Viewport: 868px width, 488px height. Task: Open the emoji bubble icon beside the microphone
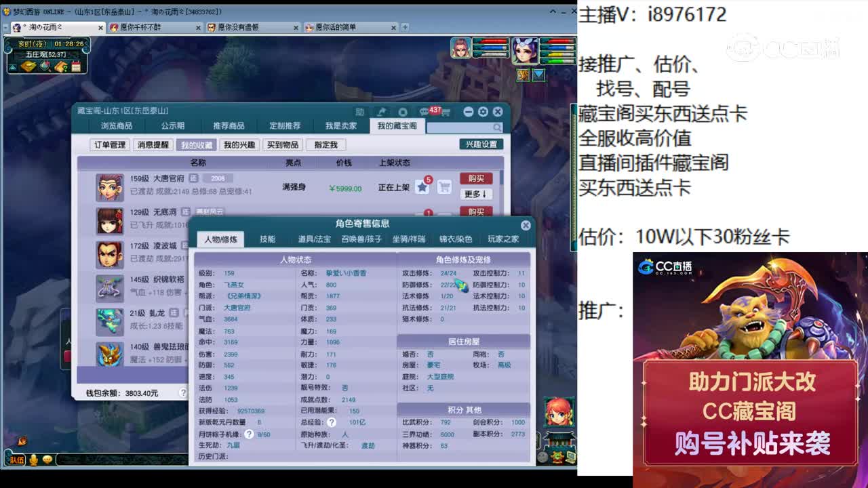tap(47, 460)
